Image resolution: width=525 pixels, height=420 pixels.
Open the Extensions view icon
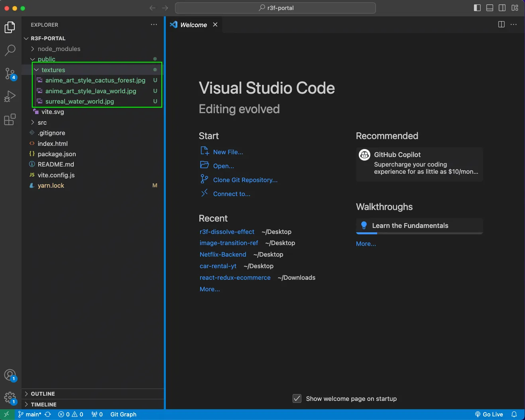[10, 120]
